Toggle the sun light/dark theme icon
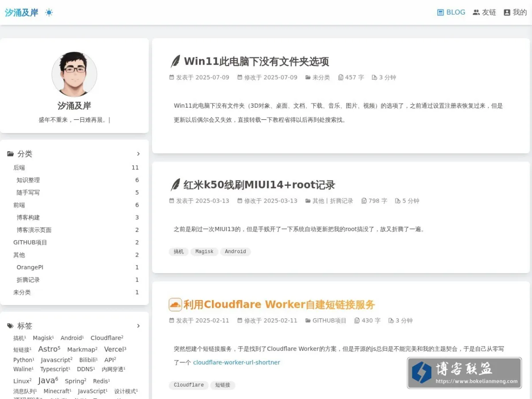This screenshot has height=399, width=532. point(49,12)
